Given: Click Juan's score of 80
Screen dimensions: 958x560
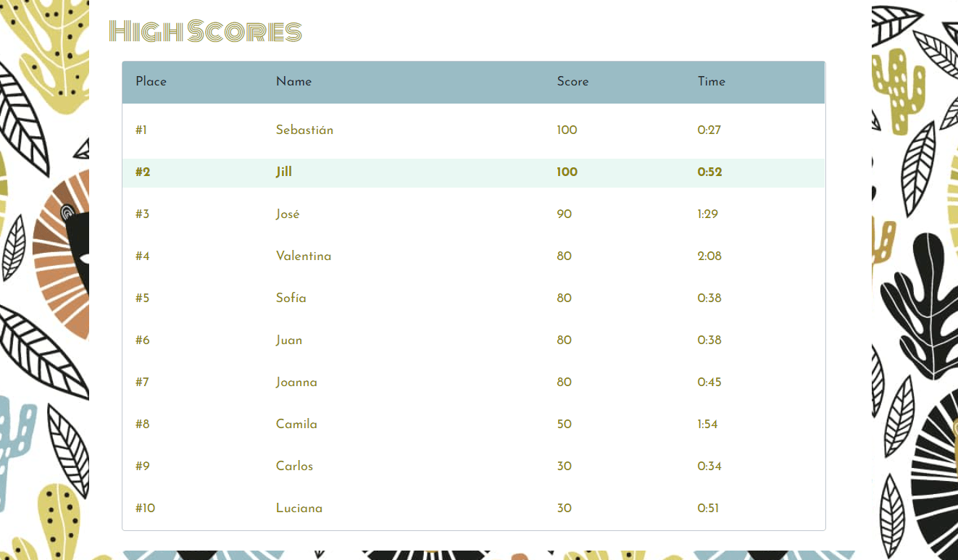Looking at the screenshot, I should coord(564,340).
